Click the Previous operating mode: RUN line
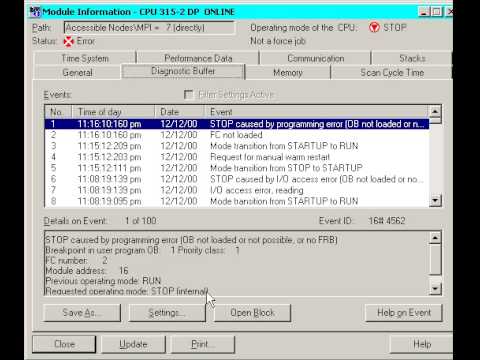 [x=103, y=281]
